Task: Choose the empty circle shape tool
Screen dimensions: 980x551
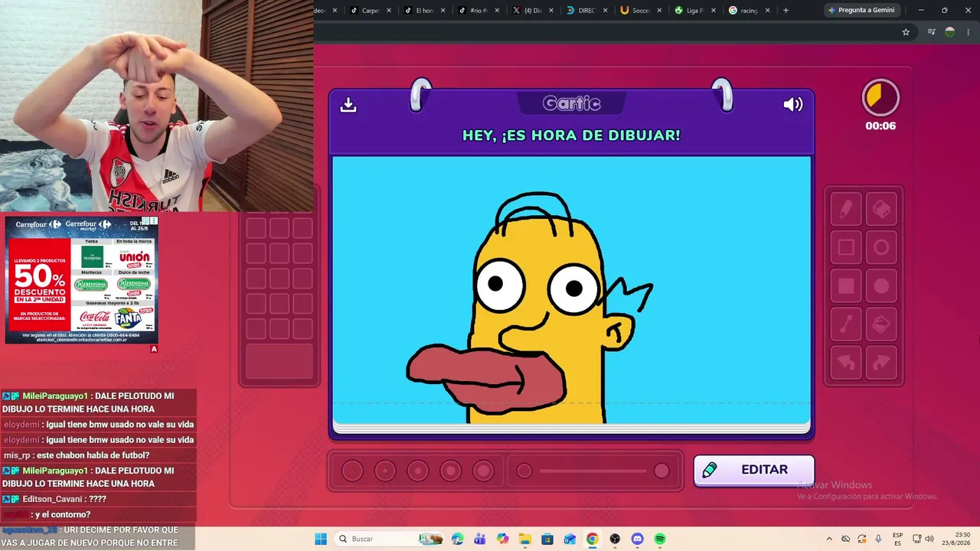Action: (x=881, y=247)
